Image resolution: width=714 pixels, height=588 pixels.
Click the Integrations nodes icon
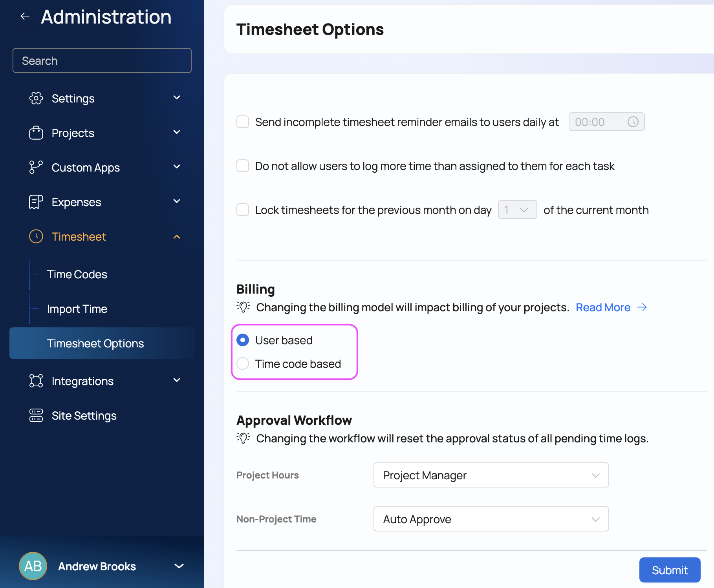(x=36, y=381)
